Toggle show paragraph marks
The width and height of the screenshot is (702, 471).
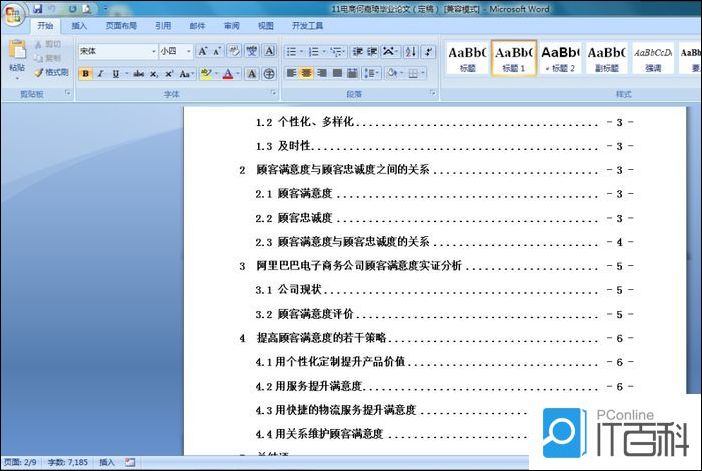[428, 51]
